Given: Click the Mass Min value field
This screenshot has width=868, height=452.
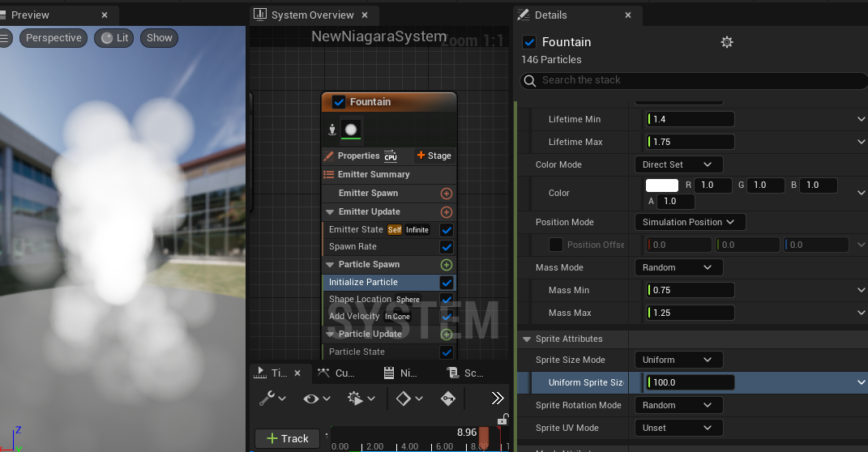Looking at the screenshot, I should [691, 290].
